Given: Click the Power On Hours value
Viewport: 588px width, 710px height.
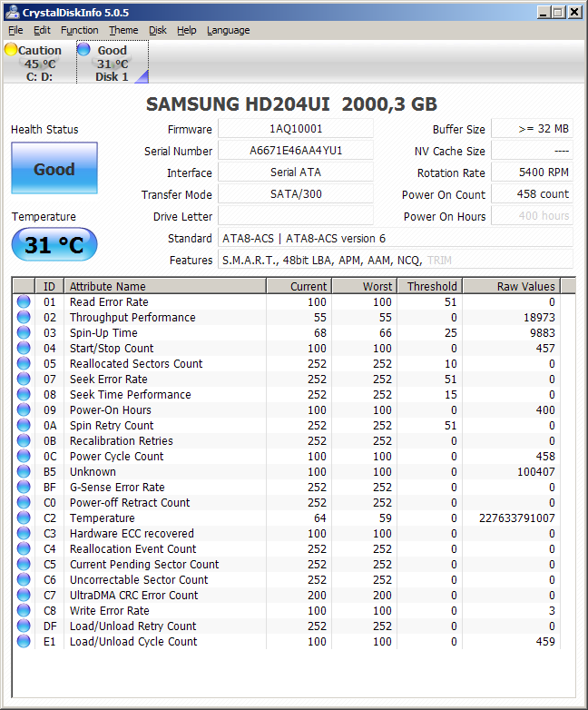Looking at the screenshot, I should pyautogui.click(x=533, y=215).
